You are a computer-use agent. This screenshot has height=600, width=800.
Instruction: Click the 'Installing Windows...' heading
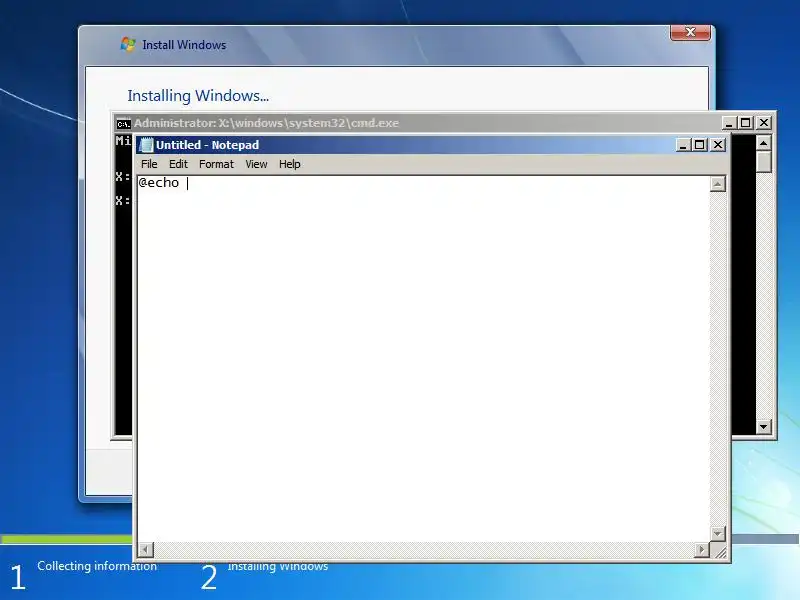click(198, 95)
